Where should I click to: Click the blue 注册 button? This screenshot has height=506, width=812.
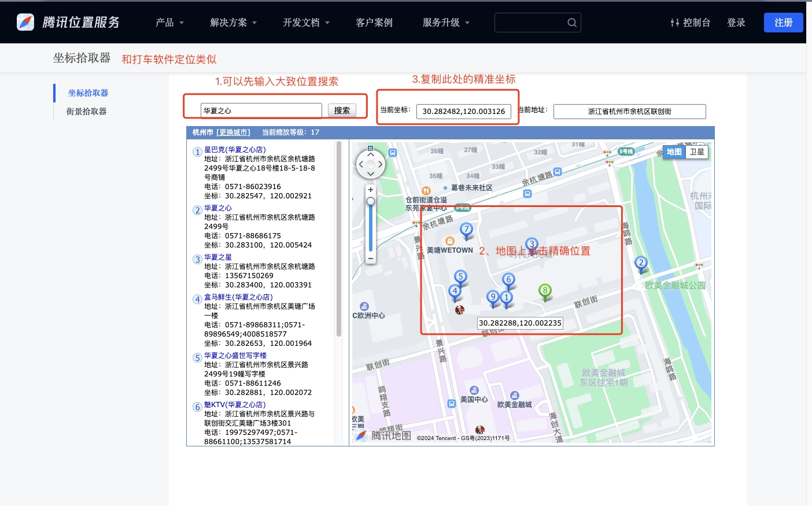coord(783,23)
